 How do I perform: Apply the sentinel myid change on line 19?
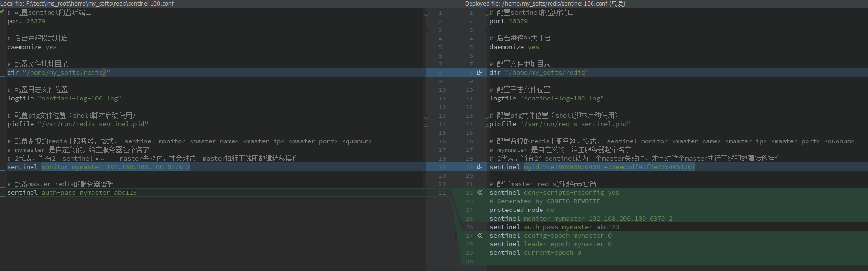pyautogui.click(x=480, y=167)
